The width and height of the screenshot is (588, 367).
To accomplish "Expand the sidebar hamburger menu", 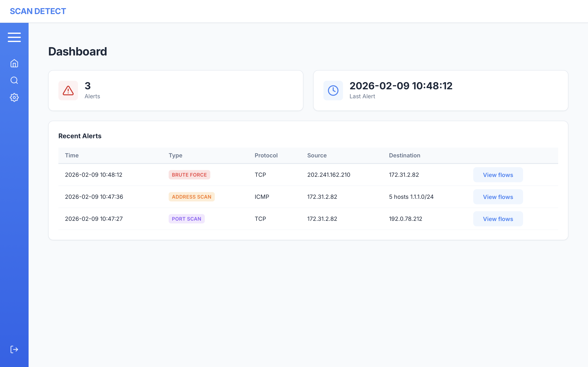I will (x=14, y=37).
